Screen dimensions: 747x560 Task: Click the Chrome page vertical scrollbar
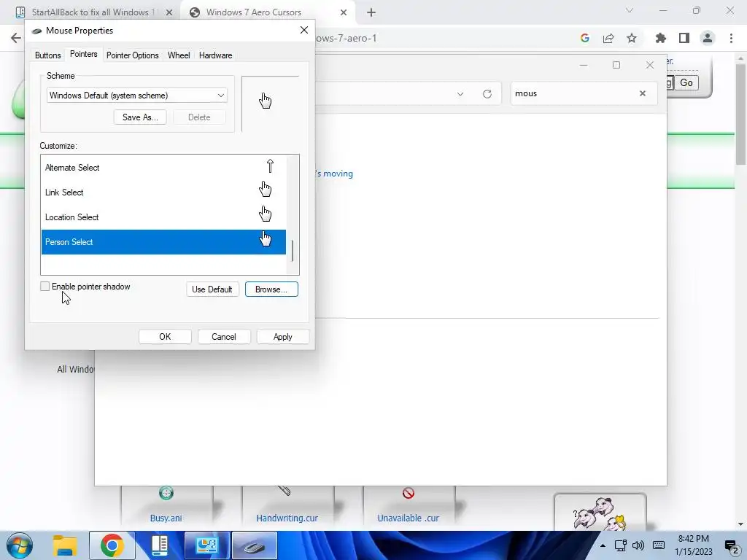coord(741,114)
